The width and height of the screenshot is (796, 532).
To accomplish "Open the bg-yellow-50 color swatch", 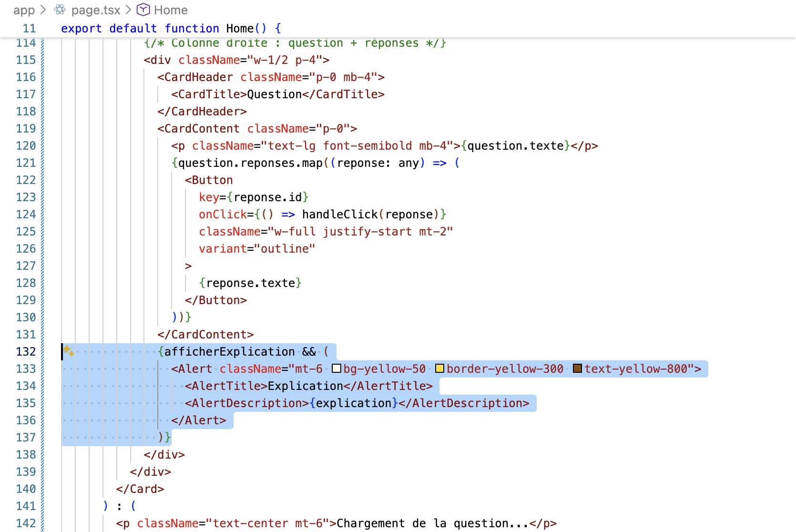I will [337, 368].
